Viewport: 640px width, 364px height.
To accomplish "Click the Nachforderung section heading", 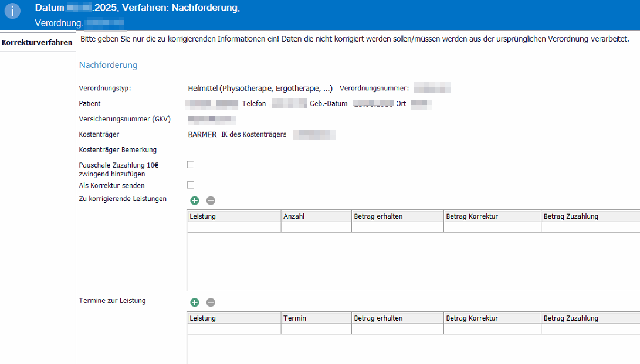I will click(x=108, y=65).
